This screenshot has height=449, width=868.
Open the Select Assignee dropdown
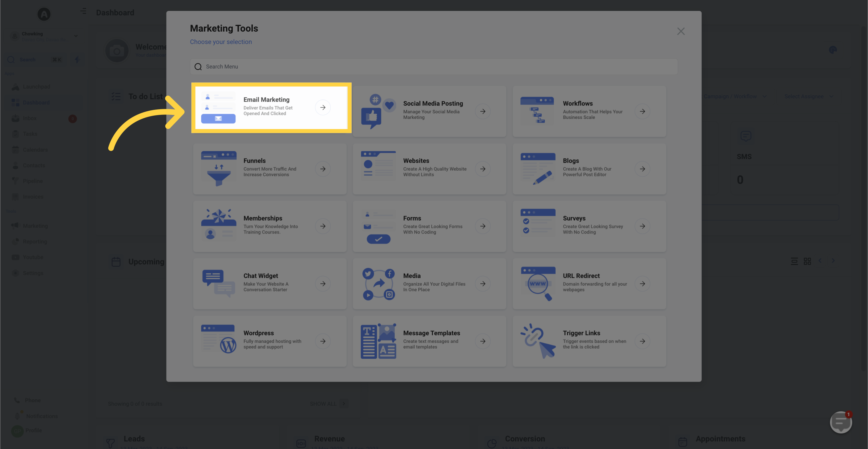coord(809,96)
